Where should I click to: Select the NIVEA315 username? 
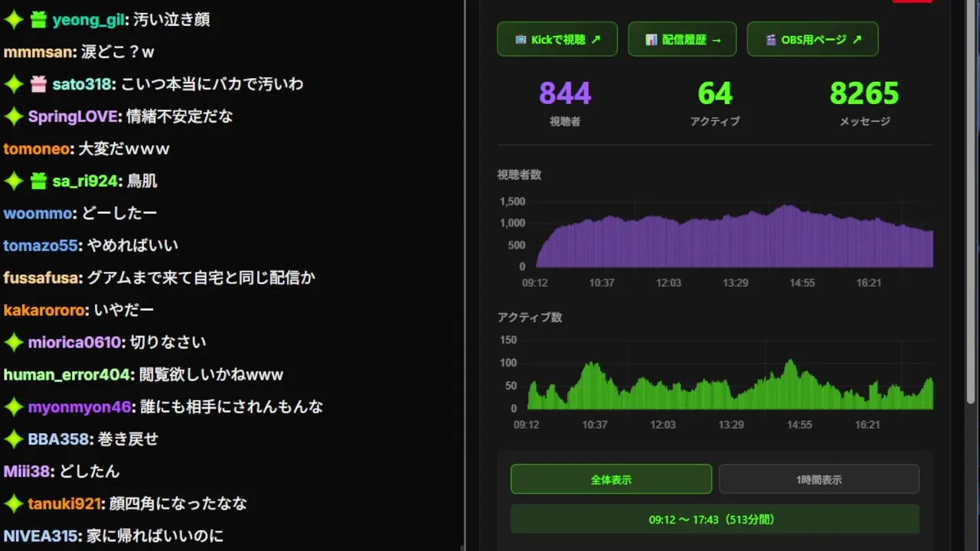[41, 536]
